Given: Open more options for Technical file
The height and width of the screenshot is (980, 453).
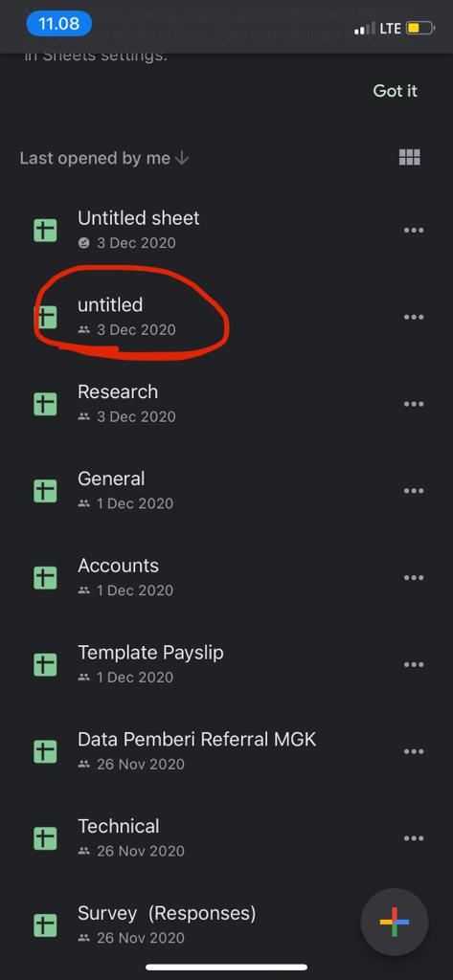Looking at the screenshot, I should coord(414,838).
